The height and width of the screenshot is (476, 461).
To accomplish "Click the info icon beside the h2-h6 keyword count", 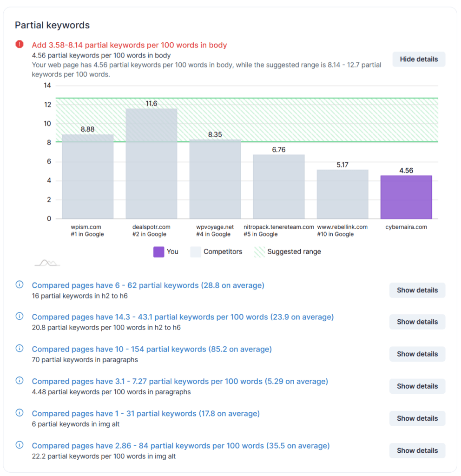I will (x=19, y=285).
